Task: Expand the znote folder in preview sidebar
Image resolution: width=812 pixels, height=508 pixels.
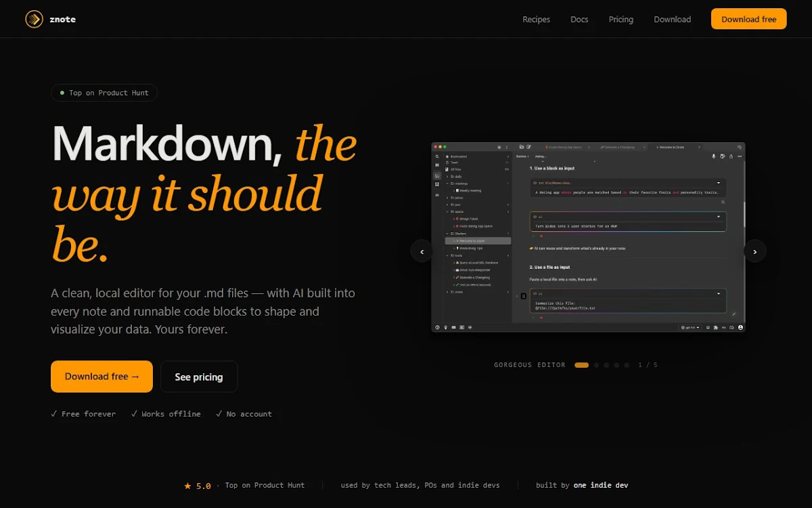Action: click(447, 292)
